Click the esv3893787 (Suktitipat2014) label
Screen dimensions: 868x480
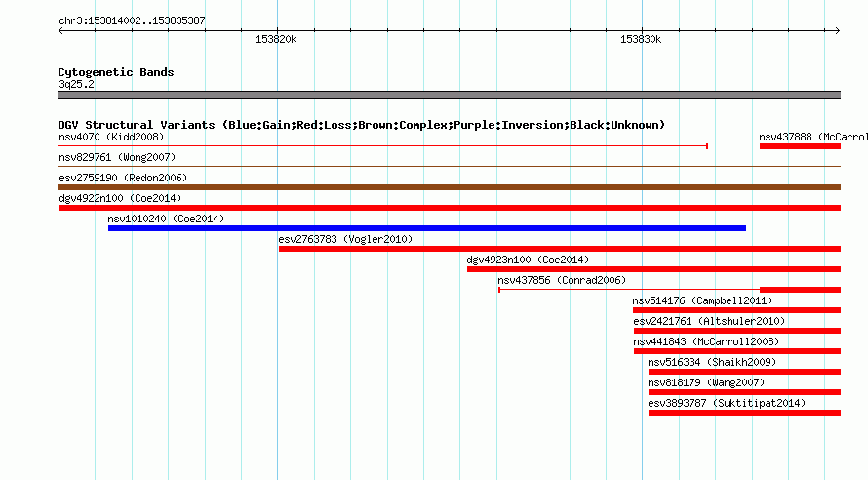point(727,403)
